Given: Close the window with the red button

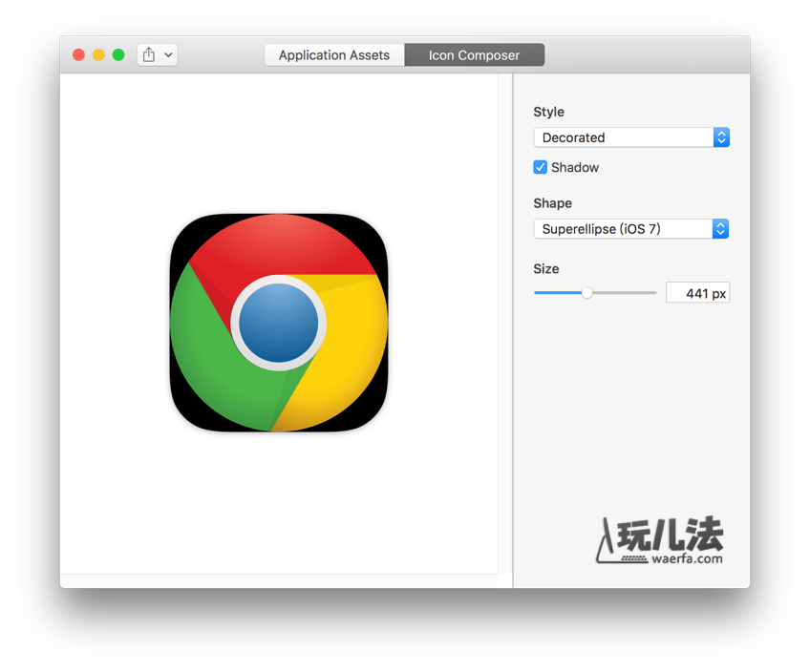Looking at the screenshot, I should (x=79, y=55).
